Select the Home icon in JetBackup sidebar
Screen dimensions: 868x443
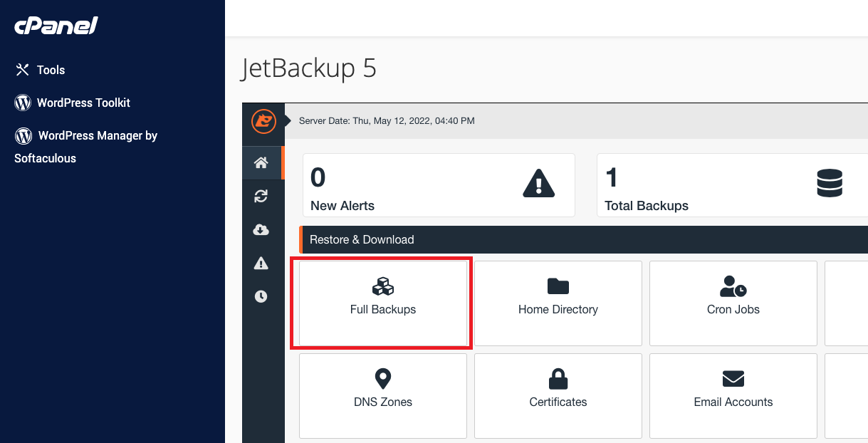[x=261, y=163]
